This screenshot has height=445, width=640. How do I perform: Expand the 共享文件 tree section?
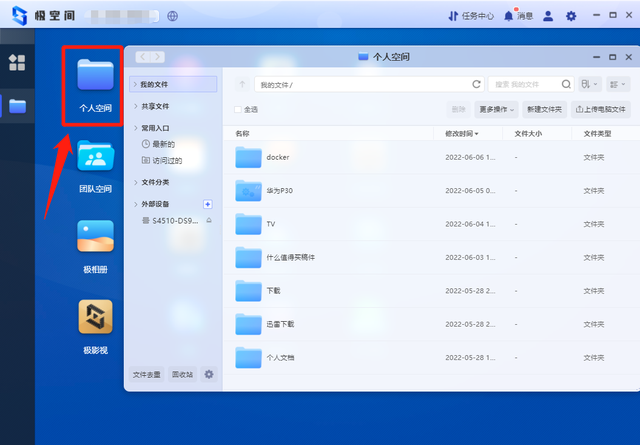coord(155,106)
